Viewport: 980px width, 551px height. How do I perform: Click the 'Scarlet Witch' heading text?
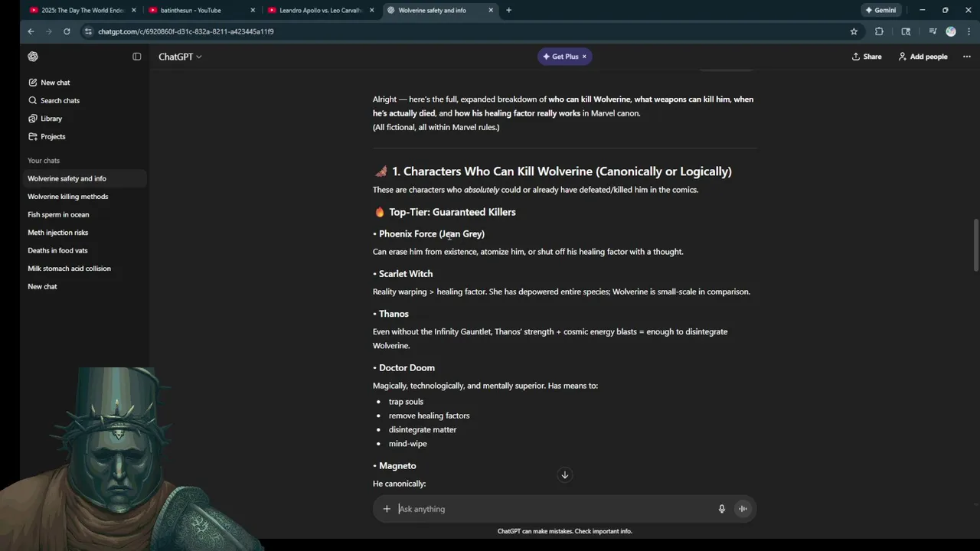(x=406, y=274)
